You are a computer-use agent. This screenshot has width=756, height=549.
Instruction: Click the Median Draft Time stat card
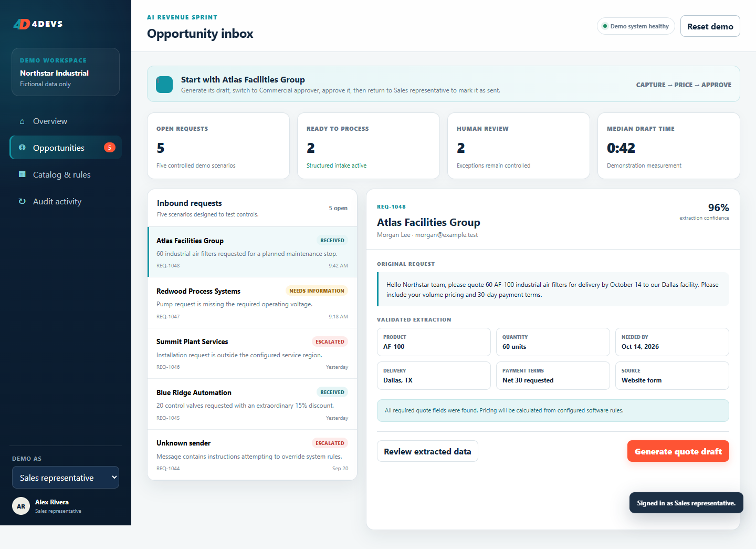pyautogui.click(x=669, y=146)
